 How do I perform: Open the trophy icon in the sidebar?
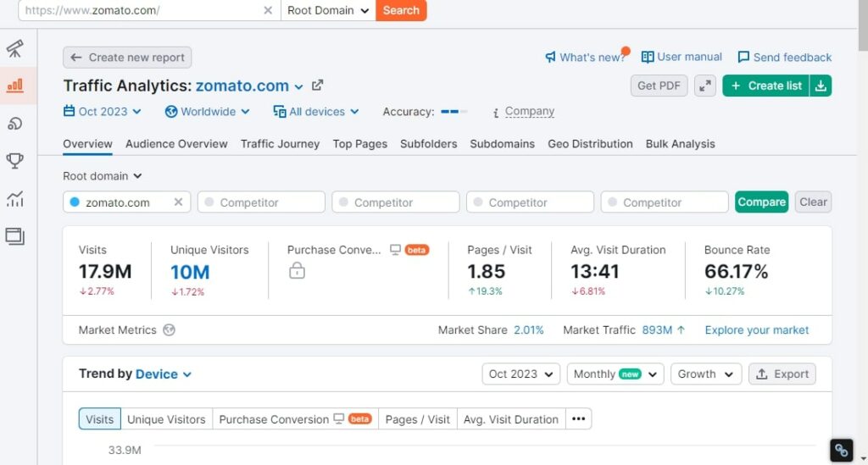pyautogui.click(x=15, y=161)
